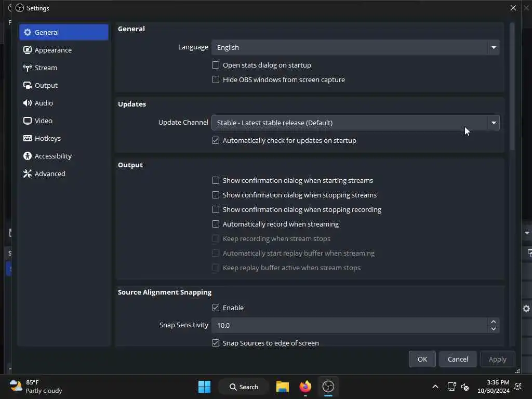
Task: Open Windows Start menu from taskbar
Action: [x=204, y=387]
